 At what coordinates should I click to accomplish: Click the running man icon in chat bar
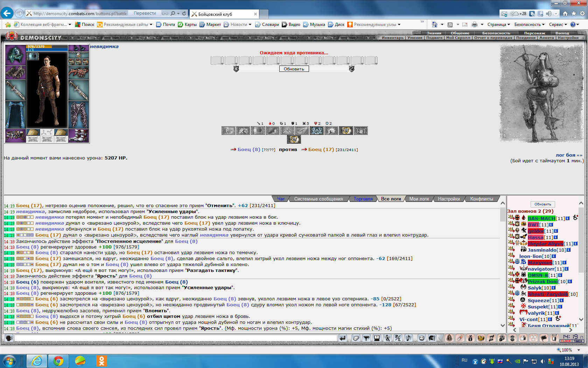(x=387, y=338)
